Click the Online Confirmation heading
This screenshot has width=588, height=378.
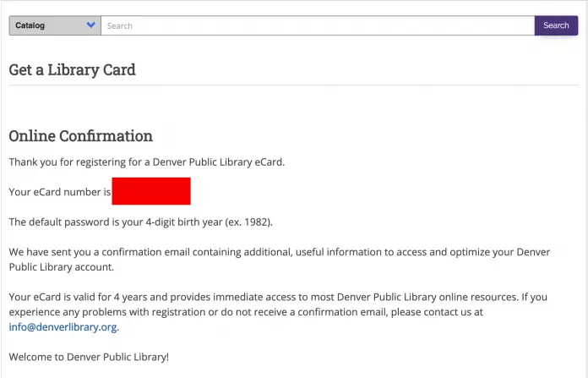point(80,136)
